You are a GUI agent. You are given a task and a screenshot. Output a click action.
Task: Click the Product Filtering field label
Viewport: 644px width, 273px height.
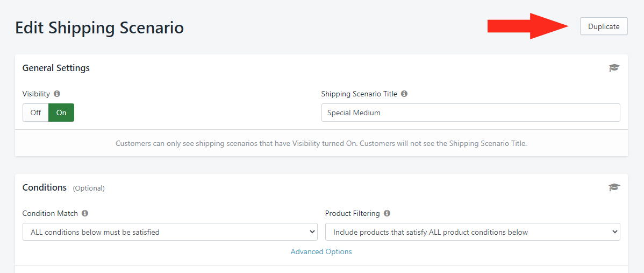coord(352,213)
